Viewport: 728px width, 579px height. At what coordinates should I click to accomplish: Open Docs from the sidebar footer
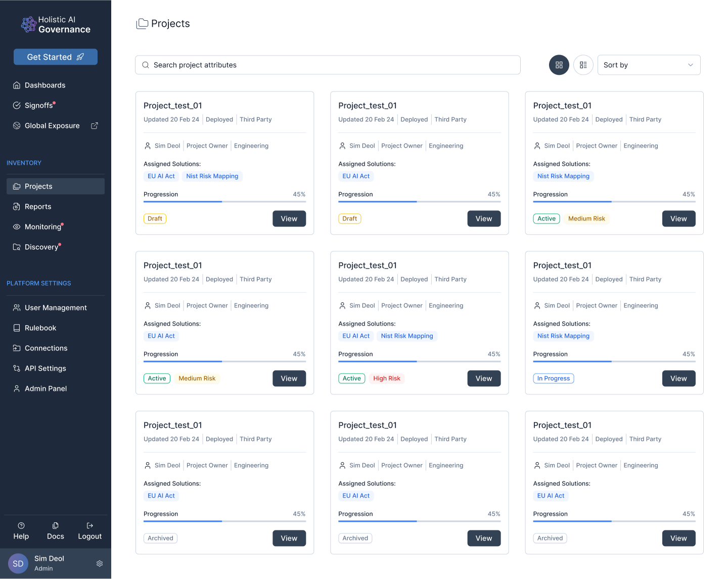56,531
